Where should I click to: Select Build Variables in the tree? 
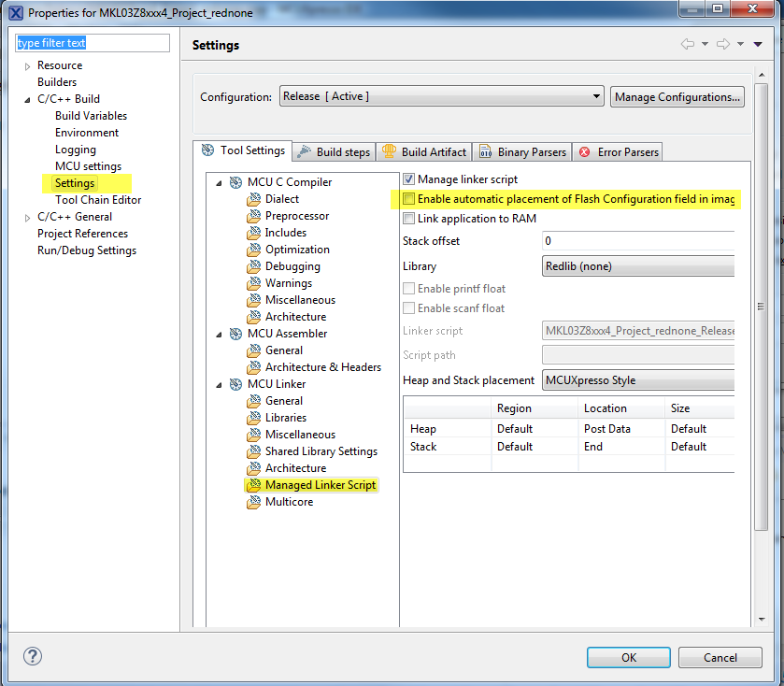pyautogui.click(x=91, y=116)
